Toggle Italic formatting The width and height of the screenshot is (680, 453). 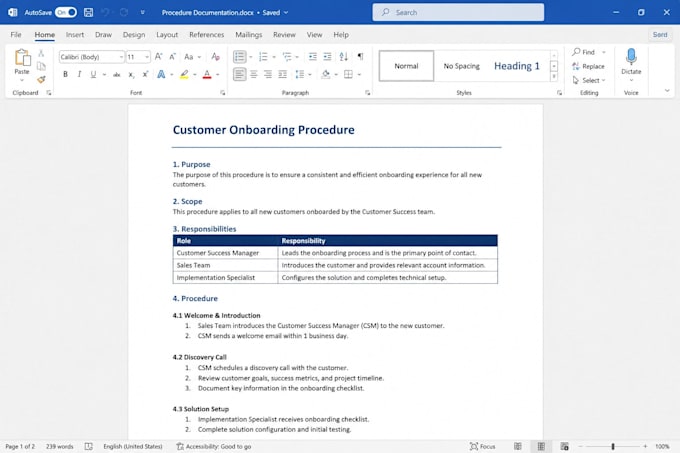point(79,75)
